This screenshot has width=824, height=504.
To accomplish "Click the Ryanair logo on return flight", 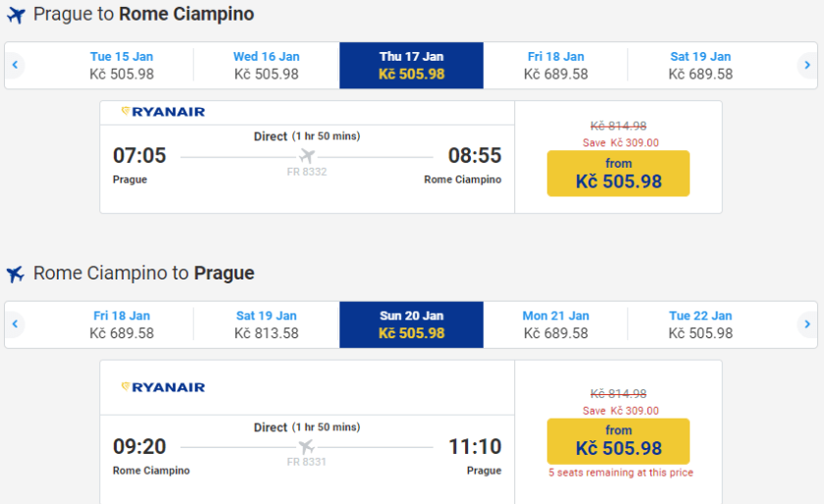I will [x=163, y=387].
